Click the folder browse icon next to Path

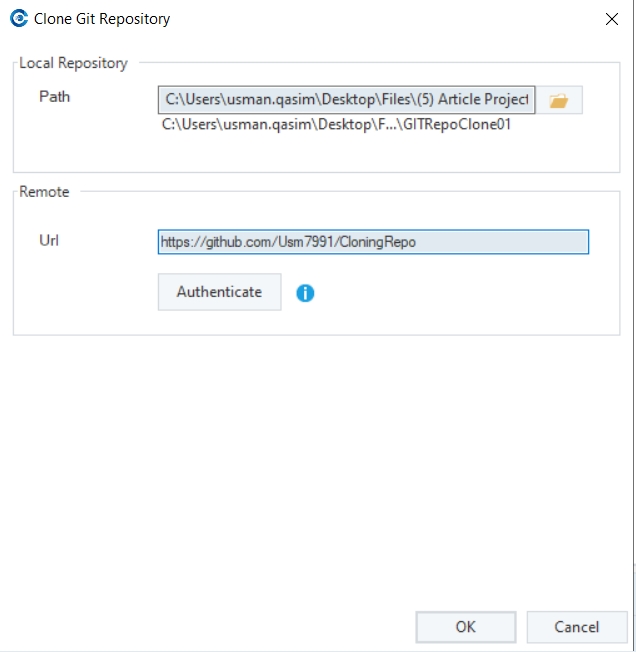(559, 100)
